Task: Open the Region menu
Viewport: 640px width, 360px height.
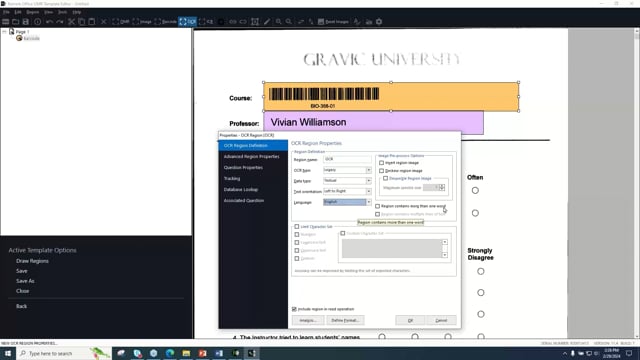Action: click(33, 12)
